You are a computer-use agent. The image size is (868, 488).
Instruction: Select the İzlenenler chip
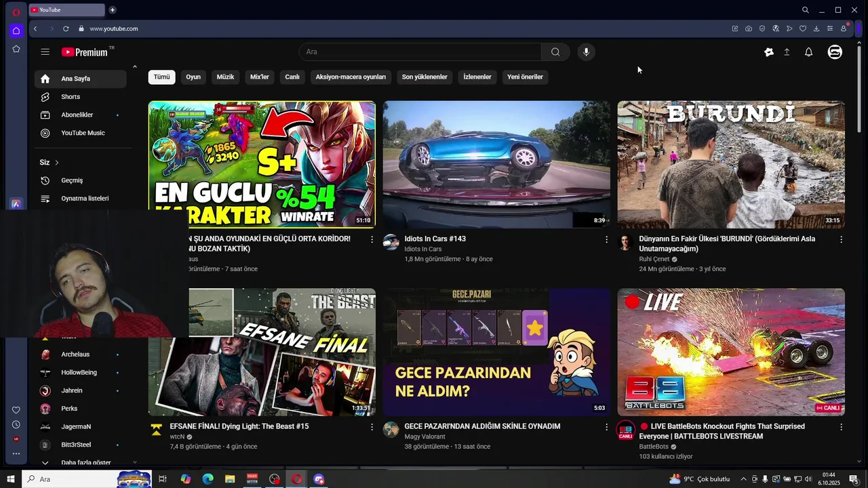(477, 77)
